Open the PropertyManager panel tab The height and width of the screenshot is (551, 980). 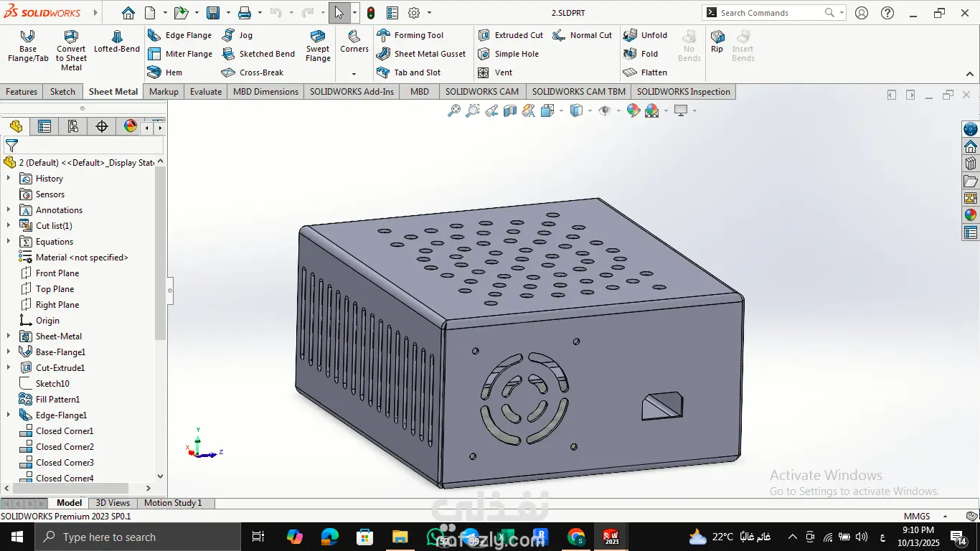pos(44,127)
